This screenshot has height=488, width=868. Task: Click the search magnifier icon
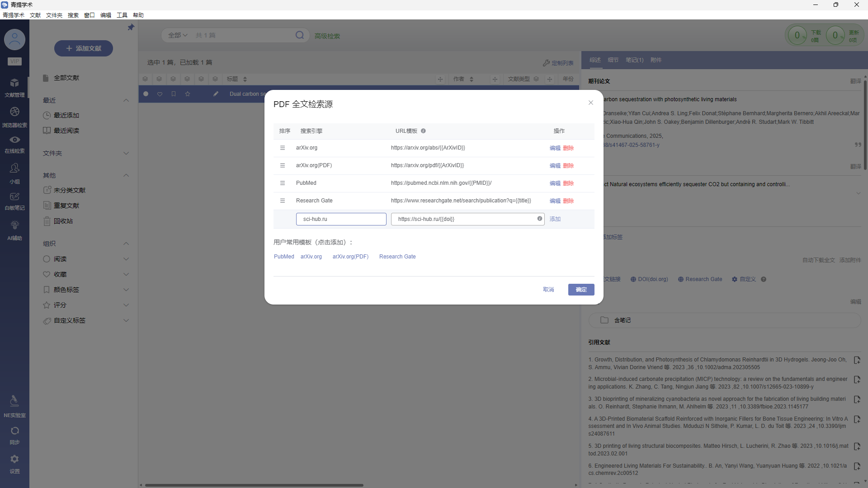point(300,35)
